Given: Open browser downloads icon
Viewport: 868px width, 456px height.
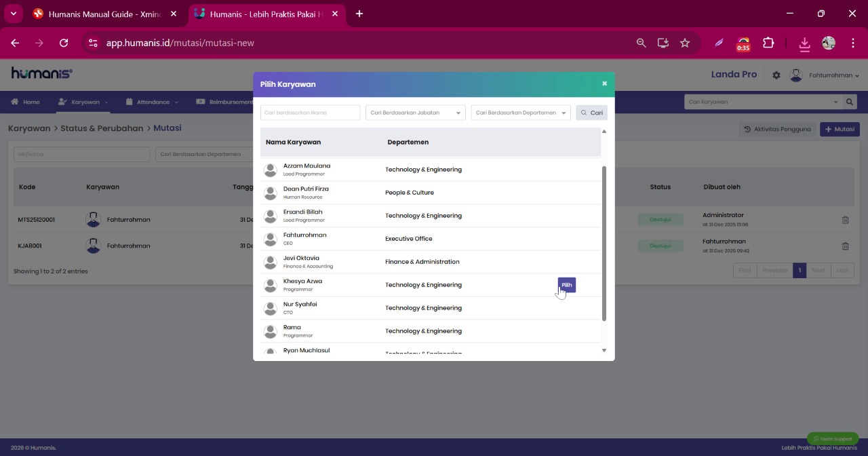Looking at the screenshot, I should (804, 43).
